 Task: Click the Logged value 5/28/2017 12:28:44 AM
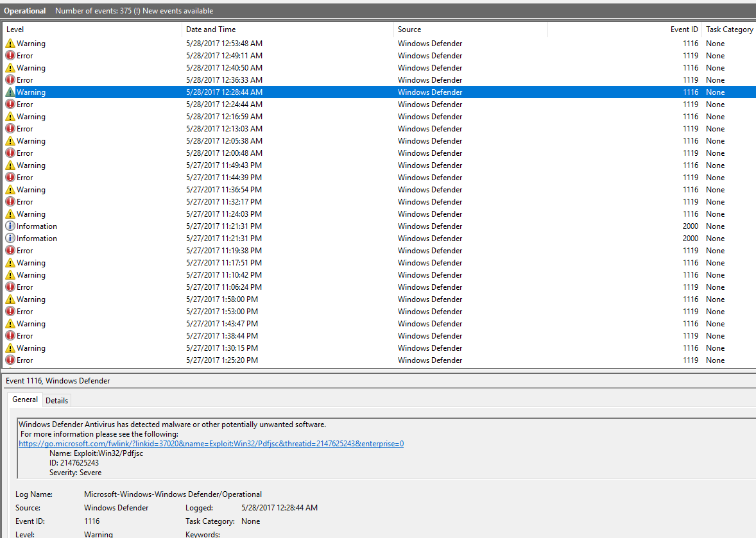(x=280, y=508)
